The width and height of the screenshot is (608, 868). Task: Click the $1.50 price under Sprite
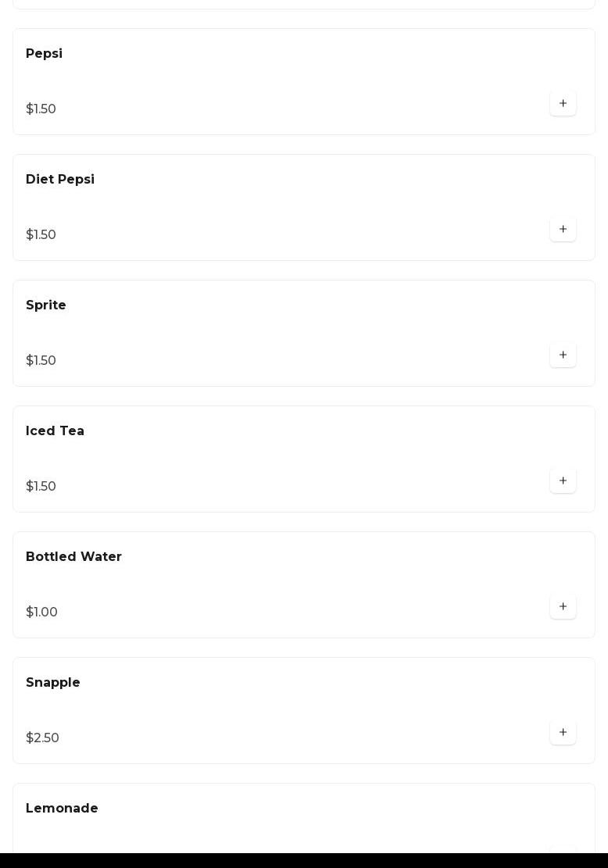pyautogui.click(x=41, y=360)
